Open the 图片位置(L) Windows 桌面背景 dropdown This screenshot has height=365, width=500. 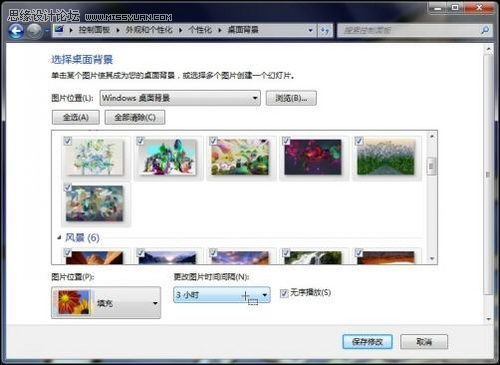tap(180, 98)
